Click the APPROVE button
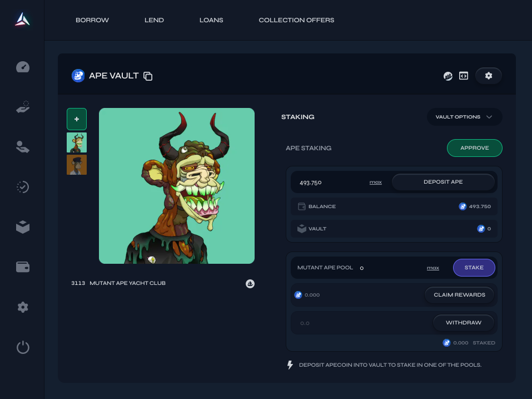This screenshot has height=399, width=532. (475, 148)
